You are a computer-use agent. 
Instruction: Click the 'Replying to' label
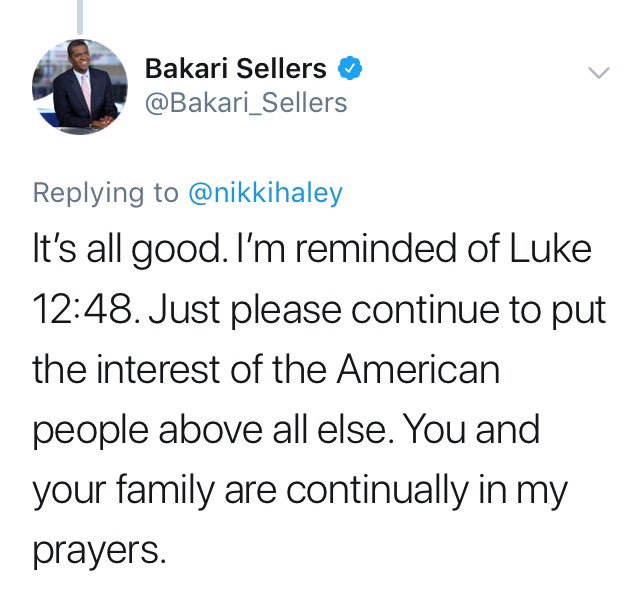coord(106,193)
